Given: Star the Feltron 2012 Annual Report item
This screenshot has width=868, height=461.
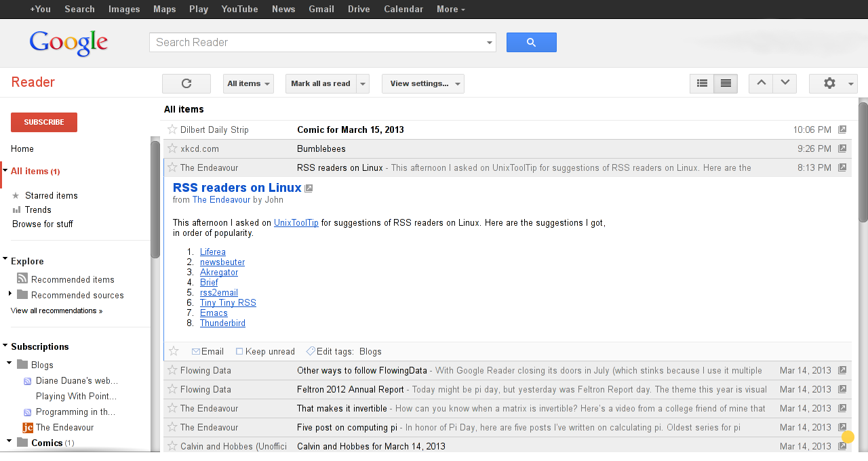Looking at the screenshot, I should pos(172,389).
